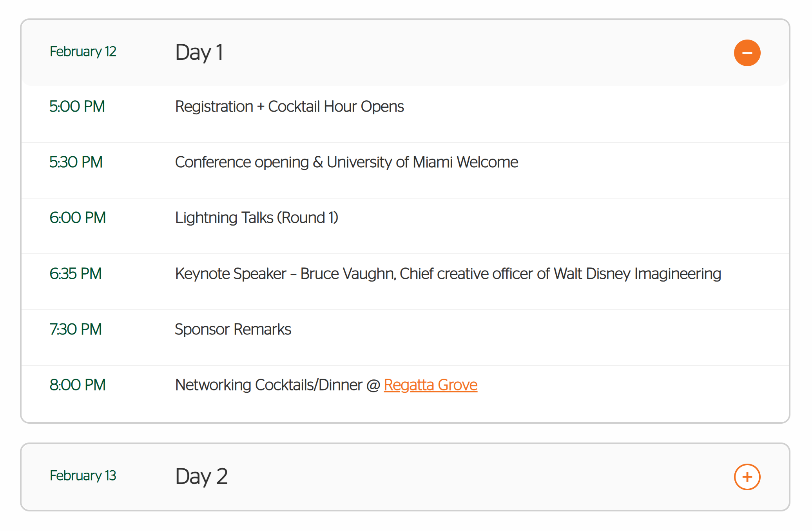This screenshot has width=812, height=531.
Task: Select the Registration + Cocktail Hour Opens entry
Action: click(289, 107)
